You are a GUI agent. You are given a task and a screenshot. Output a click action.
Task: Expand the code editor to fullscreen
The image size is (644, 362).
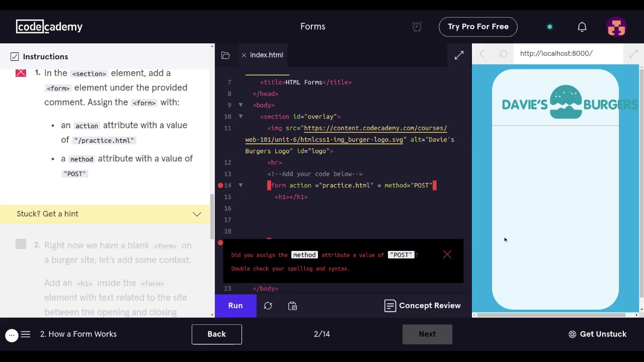coord(459,55)
